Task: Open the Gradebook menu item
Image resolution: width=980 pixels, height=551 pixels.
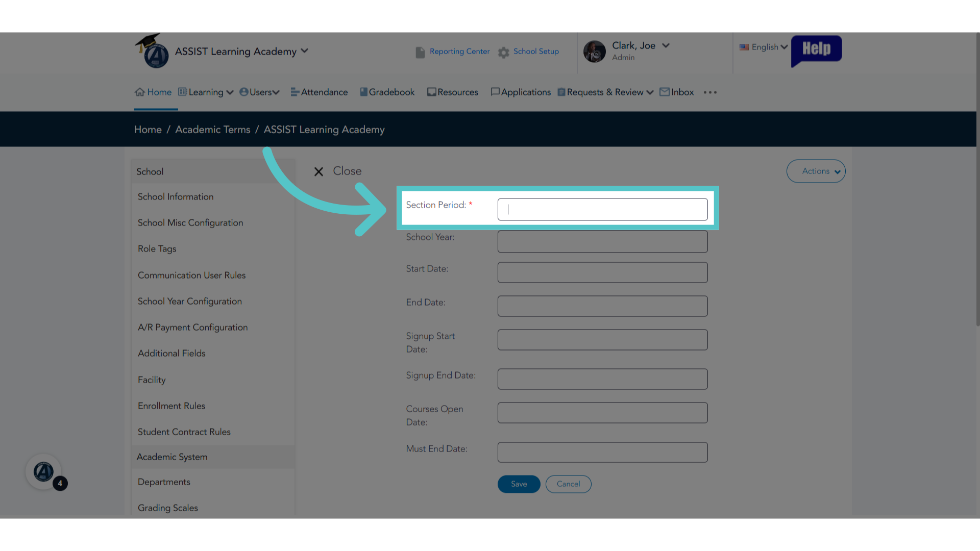Action: (387, 92)
